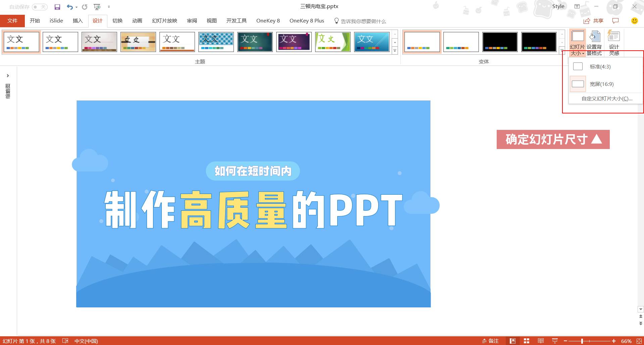Click the 中文(中国) language indicator
This screenshot has width=644, height=345.
tap(86, 341)
